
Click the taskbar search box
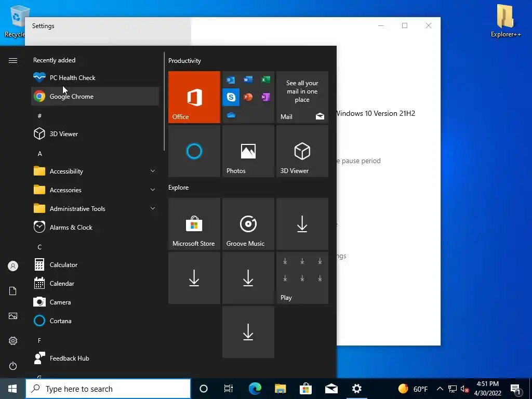pos(108,389)
